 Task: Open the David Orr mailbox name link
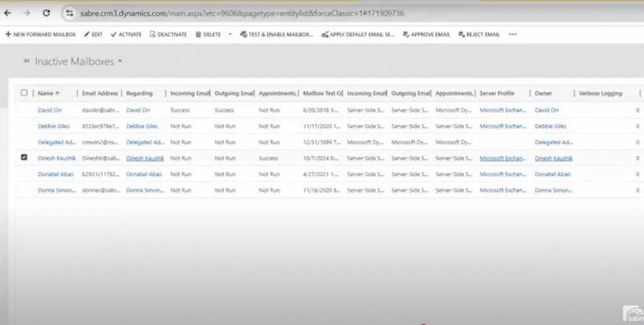[51, 110]
